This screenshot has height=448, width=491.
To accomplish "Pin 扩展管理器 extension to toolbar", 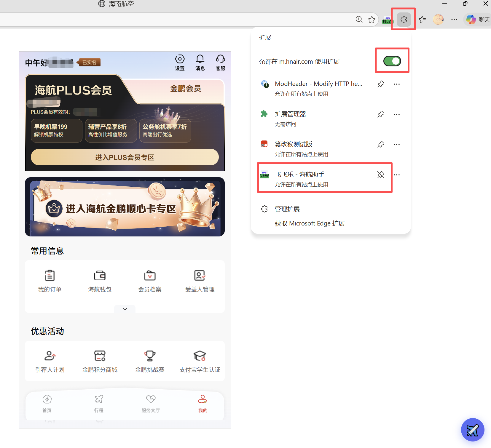I will (381, 114).
